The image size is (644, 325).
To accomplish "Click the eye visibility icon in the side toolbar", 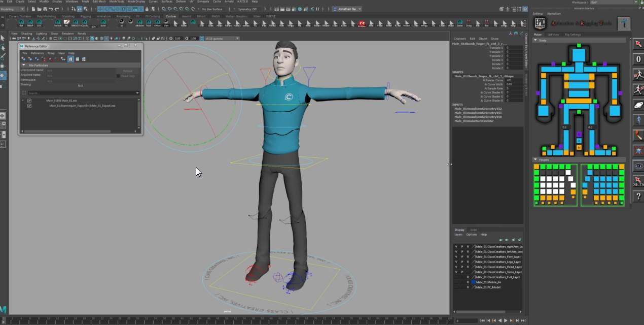I will click(x=638, y=166).
